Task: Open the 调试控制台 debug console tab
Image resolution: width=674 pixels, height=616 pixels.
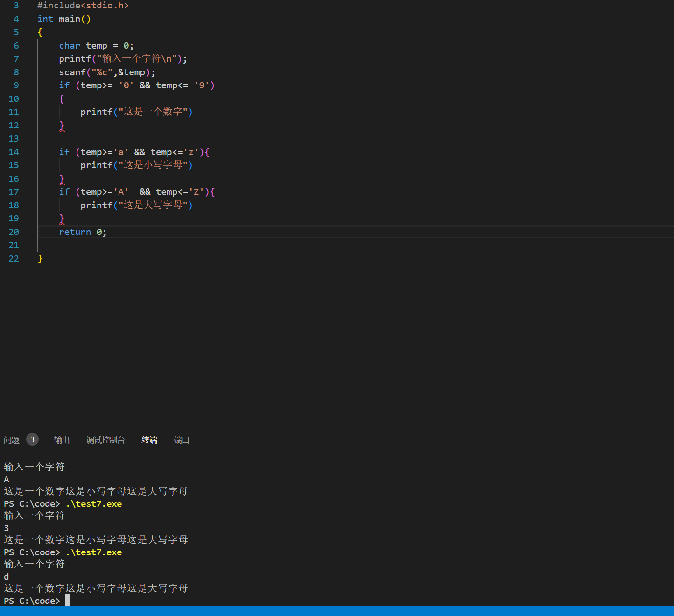Action: pyautogui.click(x=105, y=440)
